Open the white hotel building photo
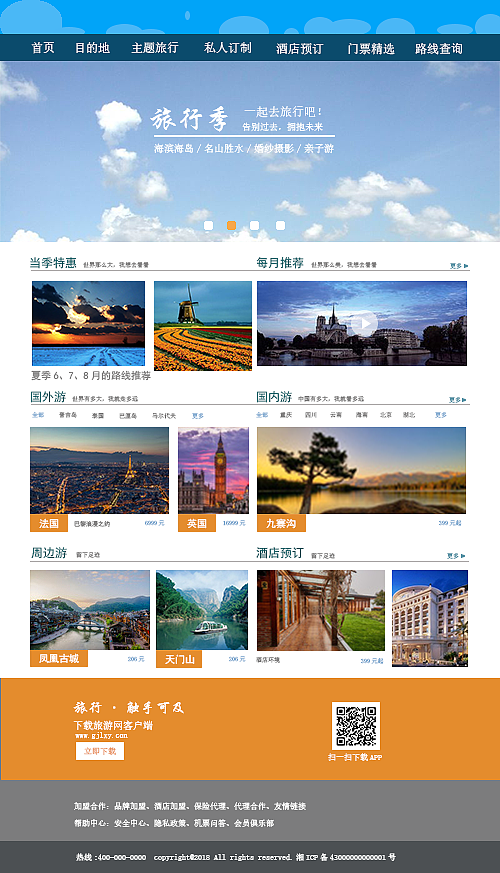500x873 pixels. click(x=430, y=618)
